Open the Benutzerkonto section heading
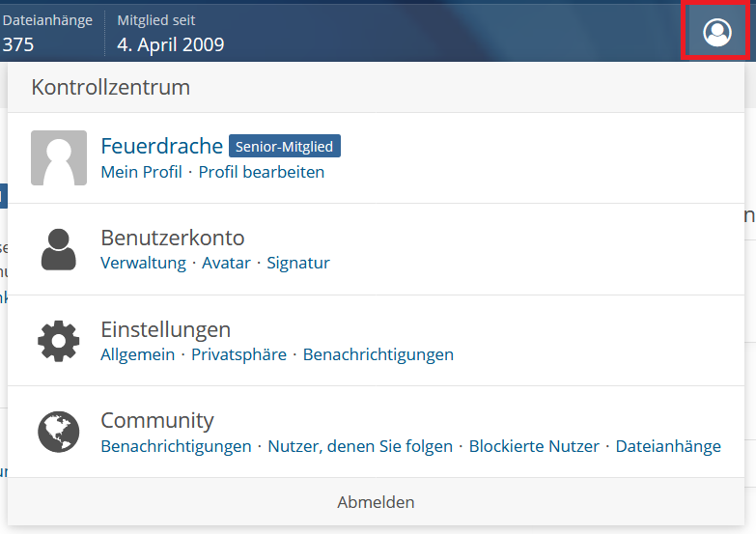This screenshot has width=756, height=534. tap(173, 238)
